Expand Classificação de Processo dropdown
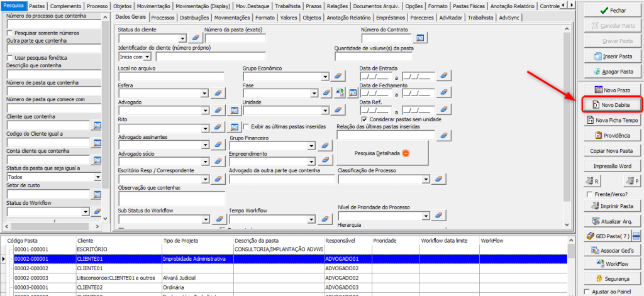Image resolution: width=644 pixels, height=296 pixels. point(426,179)
